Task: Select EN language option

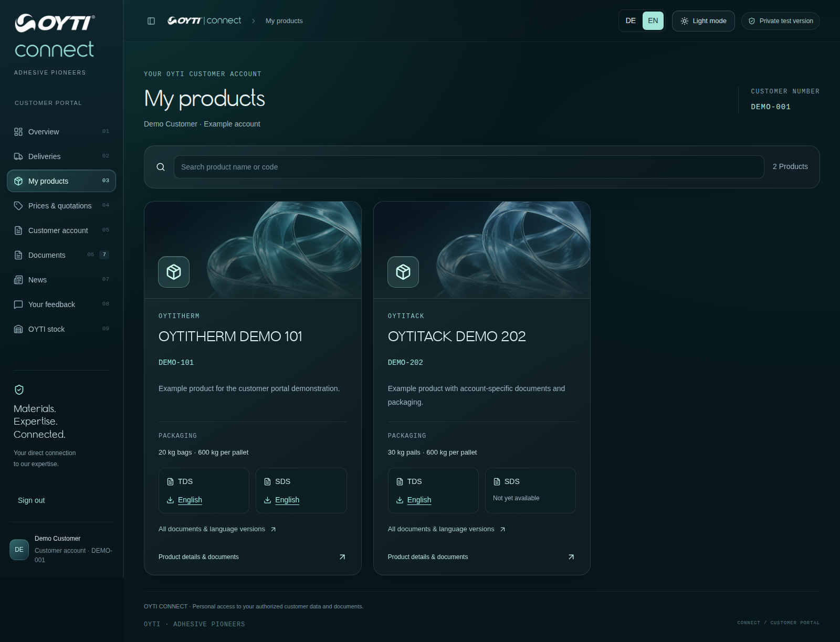Action: (x=653, y=21)
